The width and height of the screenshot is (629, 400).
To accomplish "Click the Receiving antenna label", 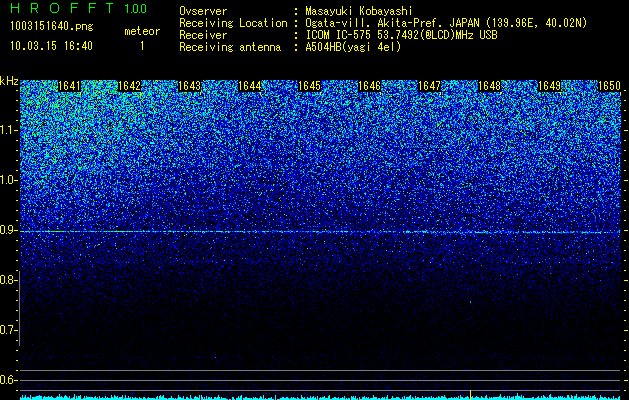I will pyautogui.click(x=230, y=47).
